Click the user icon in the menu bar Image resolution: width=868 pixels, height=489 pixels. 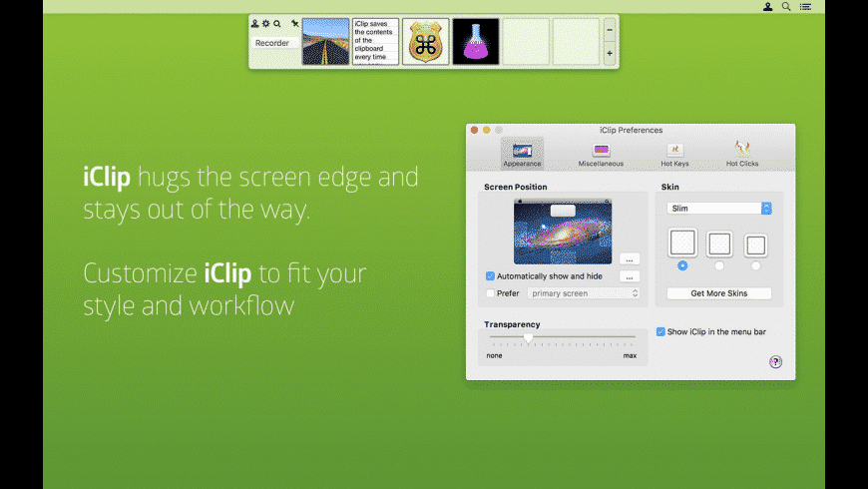point(768,7)
